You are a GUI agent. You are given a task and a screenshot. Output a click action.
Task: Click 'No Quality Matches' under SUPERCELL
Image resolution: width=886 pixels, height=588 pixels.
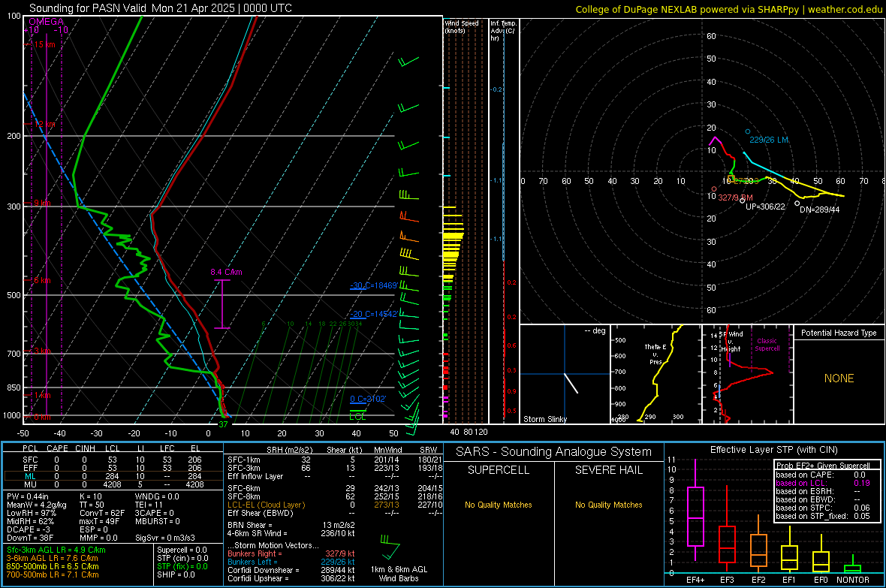(499, 505)
